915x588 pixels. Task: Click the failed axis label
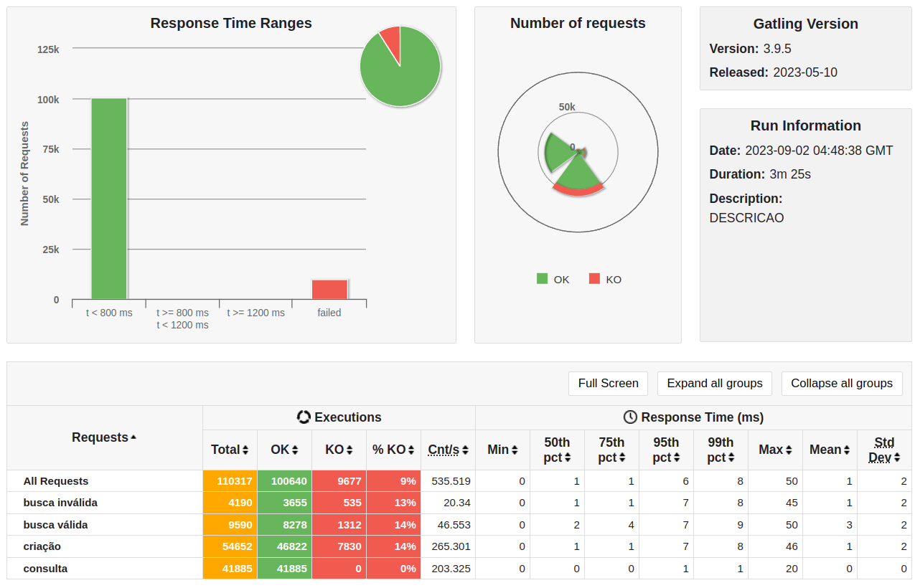point(329,313)
